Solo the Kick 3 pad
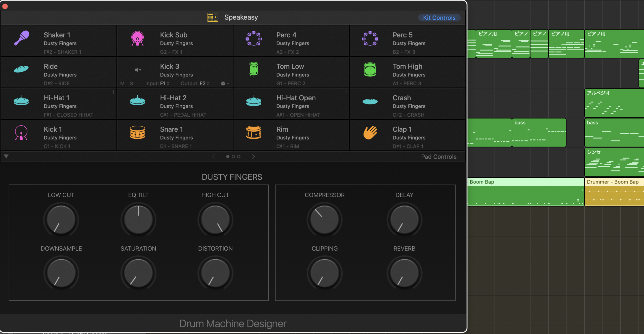 tap(131, 83)
